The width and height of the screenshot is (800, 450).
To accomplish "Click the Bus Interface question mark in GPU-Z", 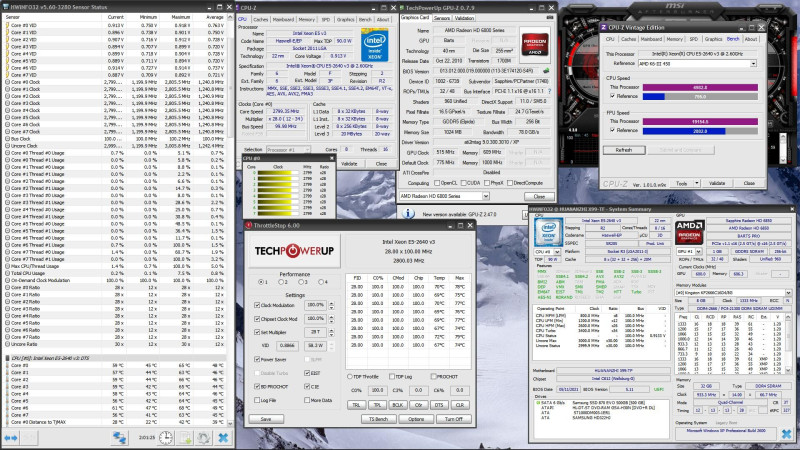I will (549, 91).
